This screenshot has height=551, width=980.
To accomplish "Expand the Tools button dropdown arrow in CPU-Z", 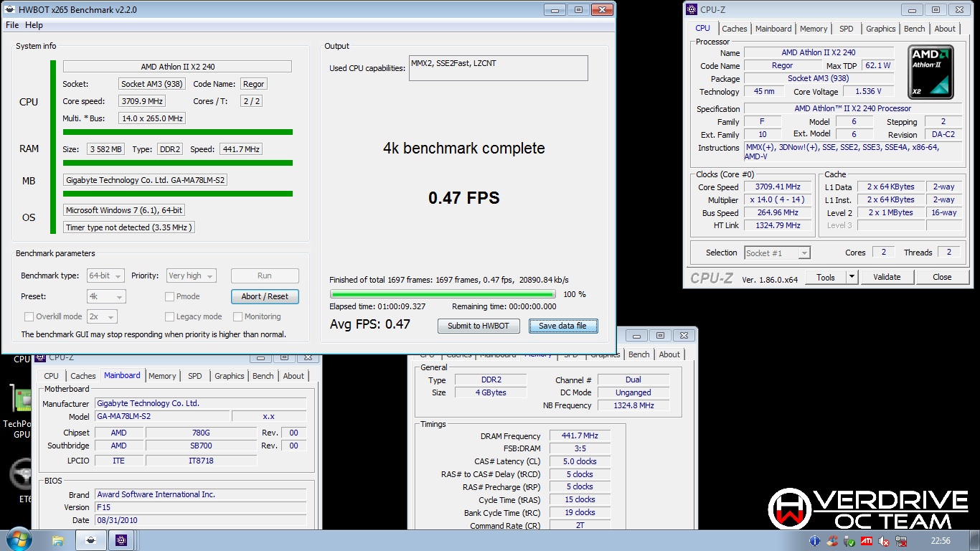I will 852,277.
